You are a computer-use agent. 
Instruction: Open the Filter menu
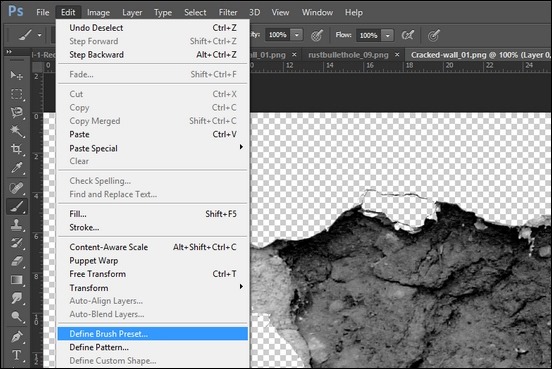point(228,12)
